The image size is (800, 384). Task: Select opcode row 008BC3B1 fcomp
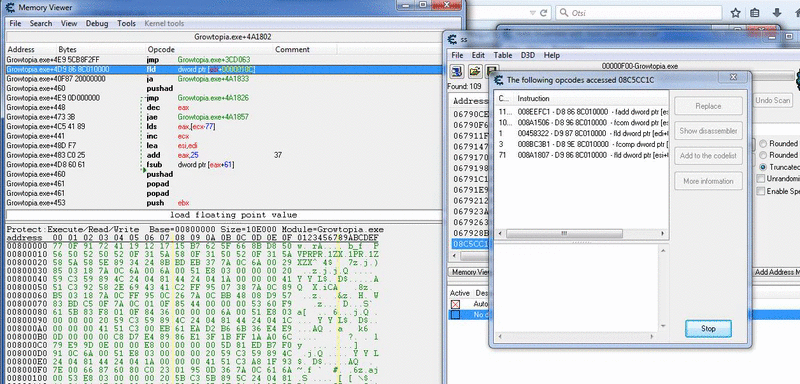coord(581,145)
